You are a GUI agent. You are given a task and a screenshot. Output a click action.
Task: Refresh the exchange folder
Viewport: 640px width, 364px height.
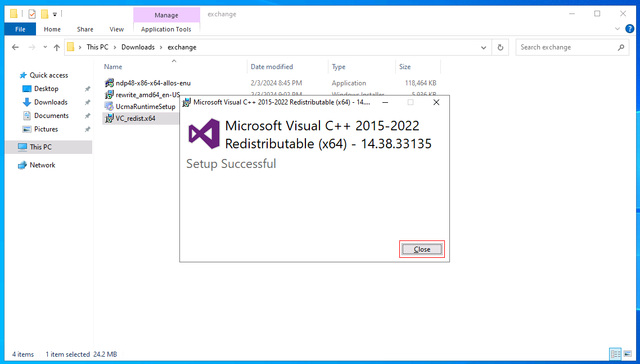click(501, 47)
